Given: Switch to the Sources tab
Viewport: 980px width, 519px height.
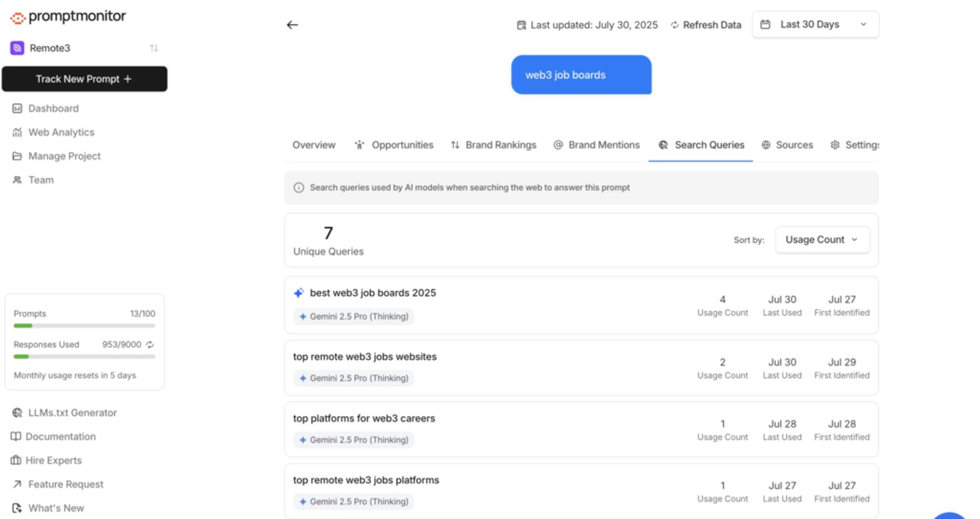Looking at the screenshot, I should 788,145.
